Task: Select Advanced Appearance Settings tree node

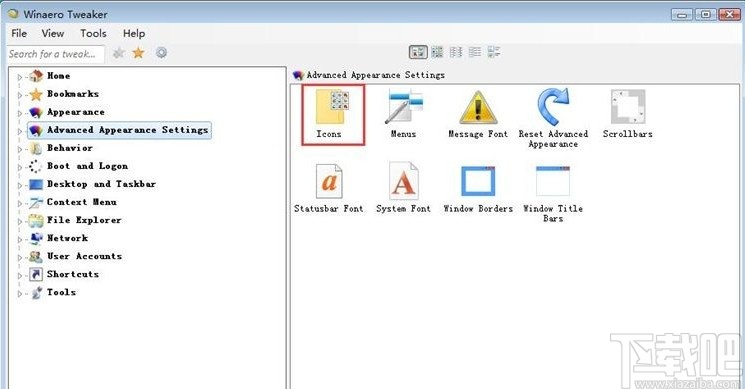Action: pyautogui.click(x=119, y=130)
